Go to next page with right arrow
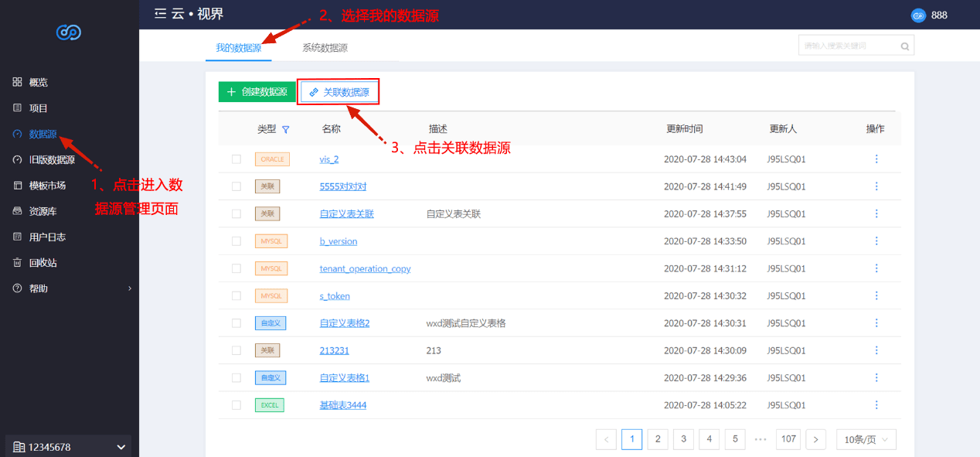This screenshot has width=980, height=457. pos(815,439)
